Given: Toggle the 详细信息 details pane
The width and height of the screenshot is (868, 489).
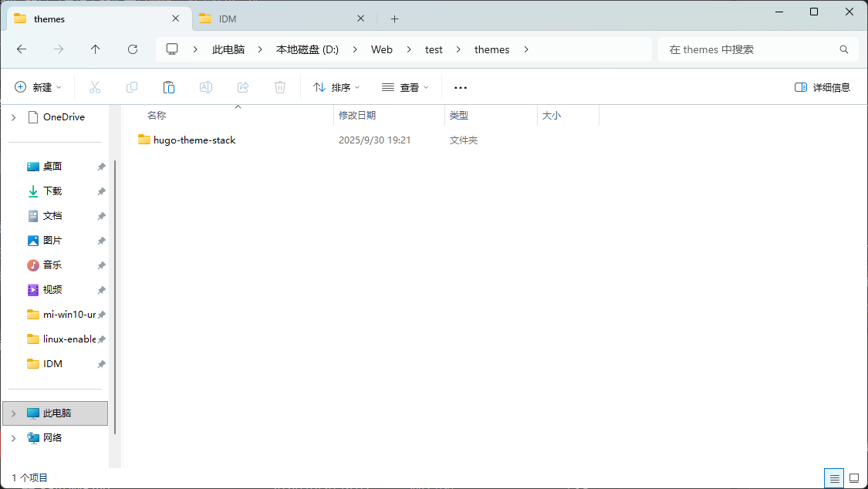Looking at the screenshot, I should click(822, 87).
